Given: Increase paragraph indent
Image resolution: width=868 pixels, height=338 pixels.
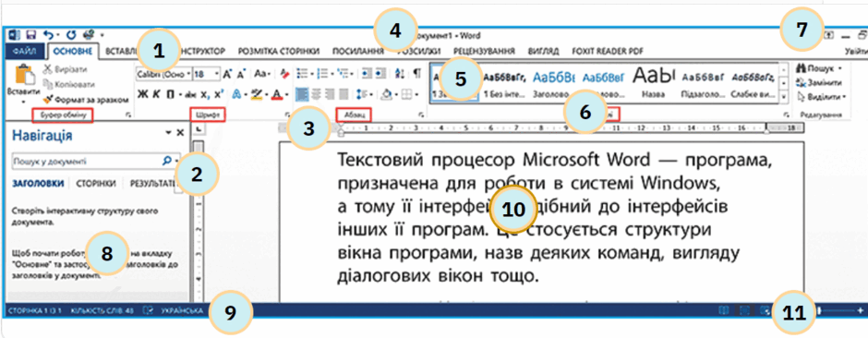Looking at the screenshot, I should (380, 74).
